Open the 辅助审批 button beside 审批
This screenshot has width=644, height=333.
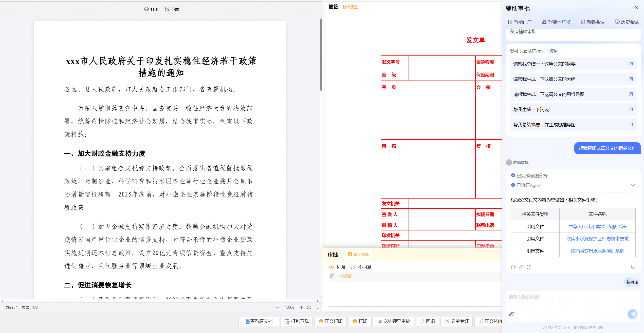tap(358, 254)
